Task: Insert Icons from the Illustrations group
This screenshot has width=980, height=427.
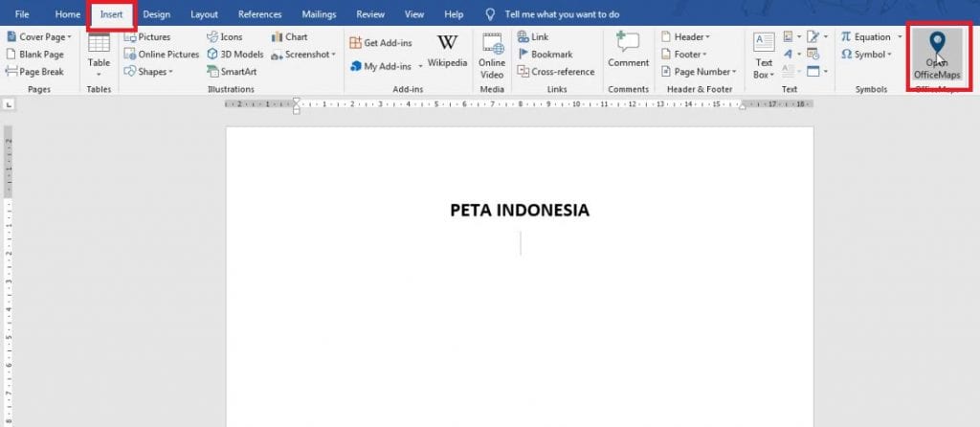Action: [x=224, y=37]
